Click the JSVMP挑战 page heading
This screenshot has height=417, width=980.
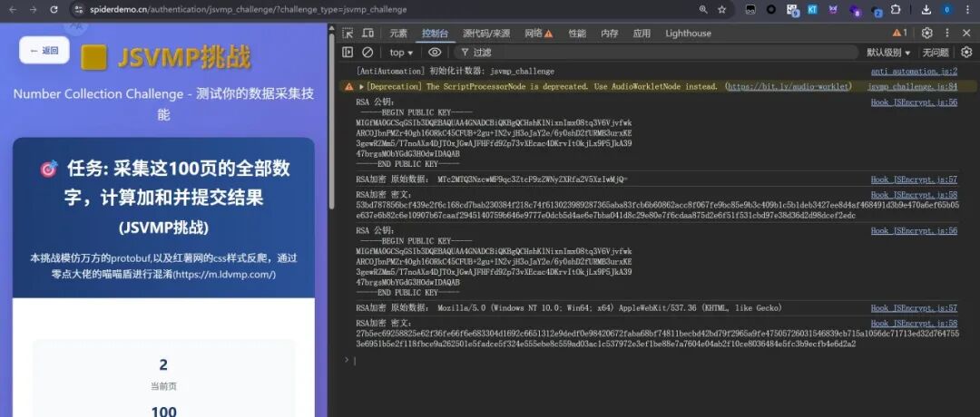tap(184, 57)
